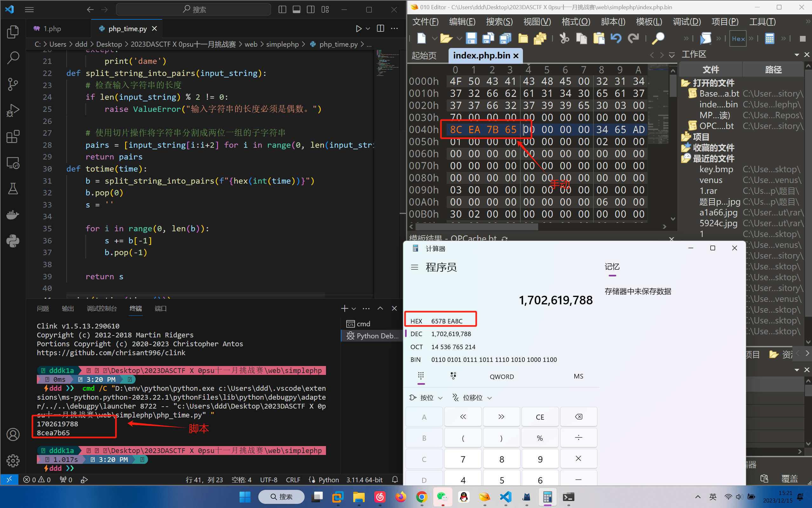Toggle QWORD word size in Calculator
The width and height of the screenshot is (812, 508).
click(x=502, y=377)
